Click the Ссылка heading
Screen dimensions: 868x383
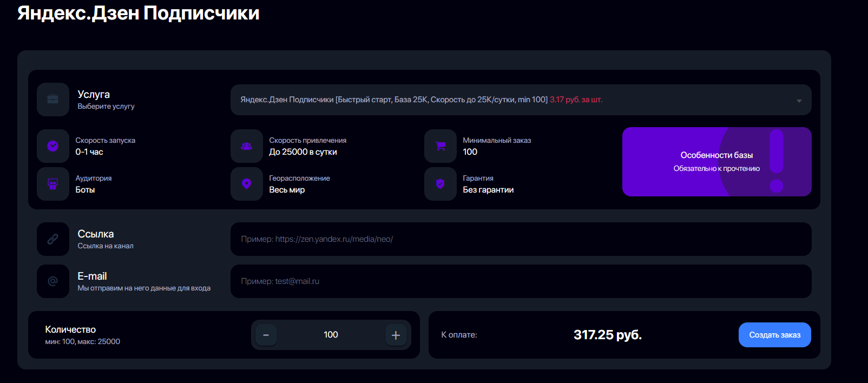pyautogui.click(x=96, y=234)
